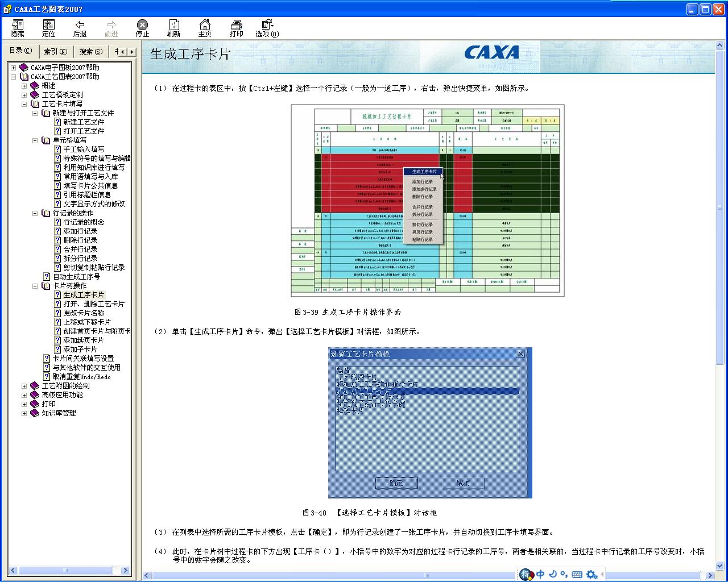Viewport: 728px width, 582px height.
Task: Refresh the page with the 刷新 icon
Action: tap(174, 24)
